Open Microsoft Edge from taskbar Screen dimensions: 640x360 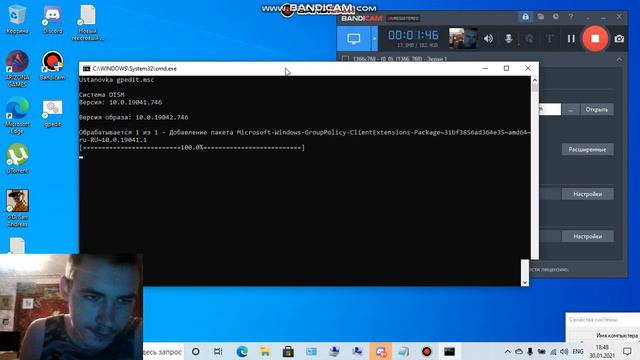coord(242,351)
